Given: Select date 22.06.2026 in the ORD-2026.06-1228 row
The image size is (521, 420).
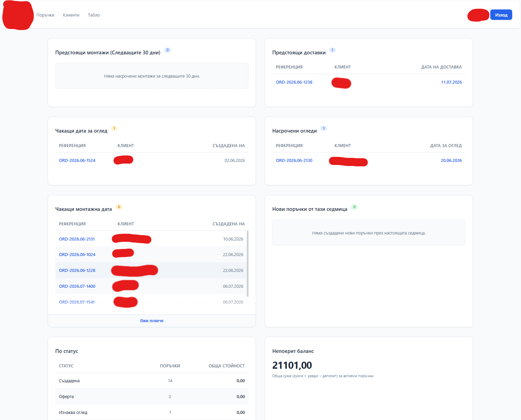Looking at the screenshot, I should [233, 271].
